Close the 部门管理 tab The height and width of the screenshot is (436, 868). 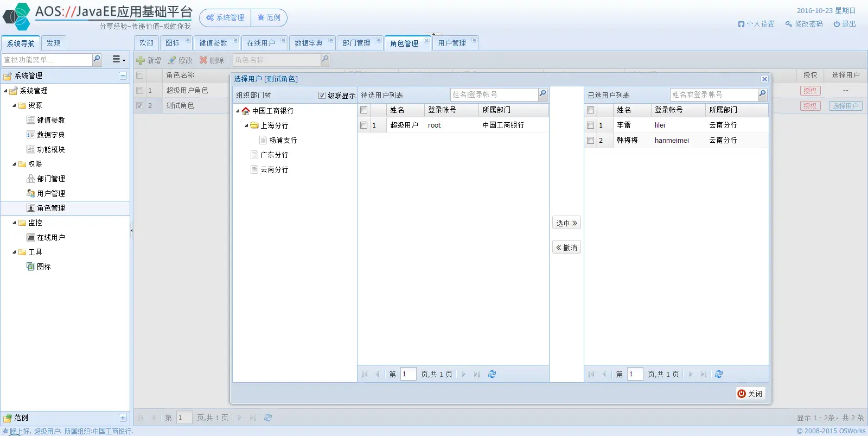click(379, 40)
